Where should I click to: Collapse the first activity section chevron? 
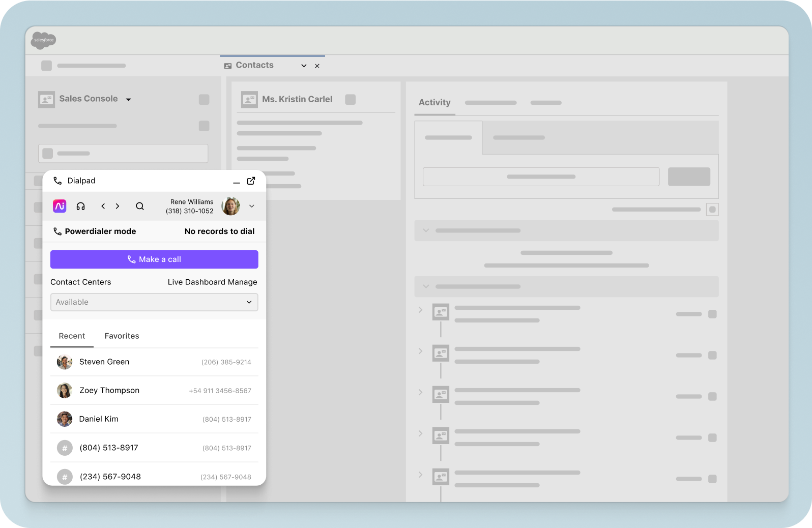click(x=426, y=230)
